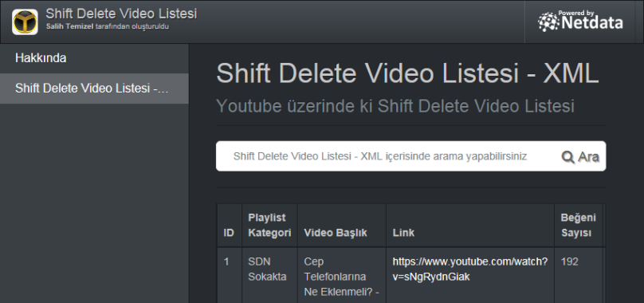Select the Cep Telefonlarına Ne Eklenmeli title cell

pyautogui.click(x=342, y=275)
